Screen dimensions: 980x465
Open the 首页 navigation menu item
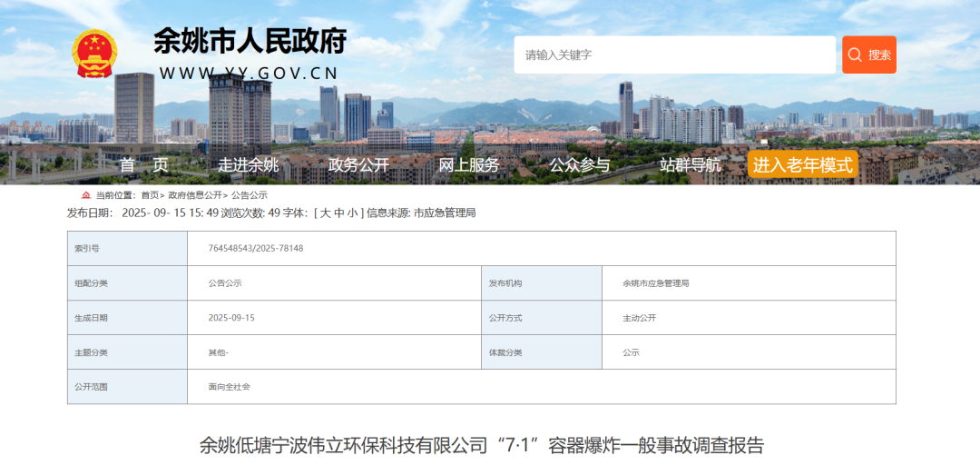pyautogui.click(x=144, y=165)
